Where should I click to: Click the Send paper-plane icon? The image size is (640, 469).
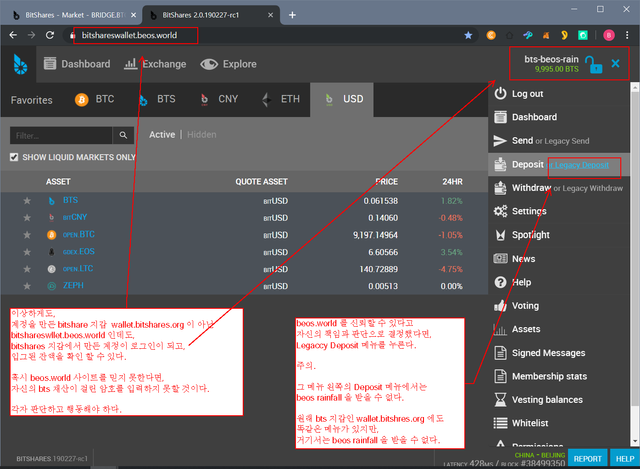(x=500, y=141)
